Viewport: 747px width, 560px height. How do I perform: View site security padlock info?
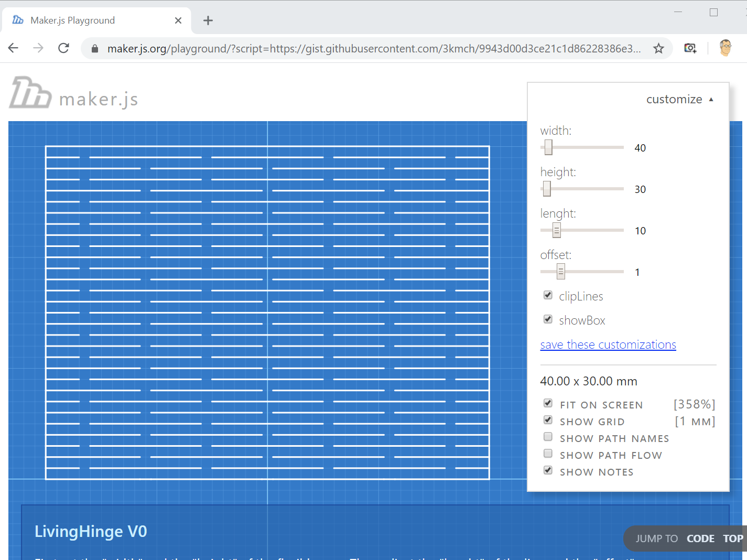coord(95,49)
